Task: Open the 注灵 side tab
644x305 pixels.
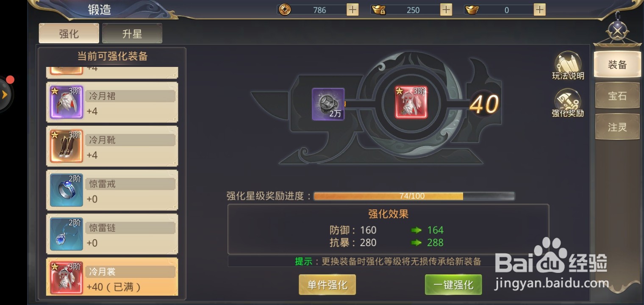Action: (617, 127)
